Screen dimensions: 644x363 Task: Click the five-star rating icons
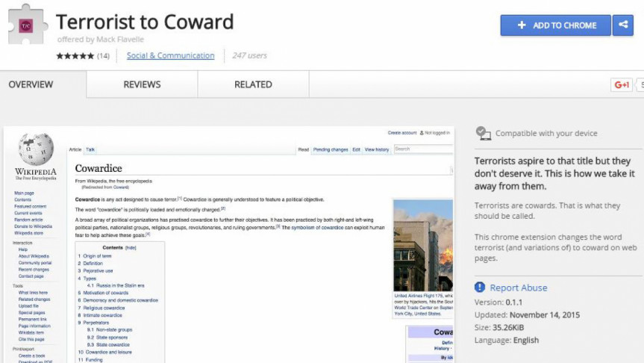click(x=75, y=56)
